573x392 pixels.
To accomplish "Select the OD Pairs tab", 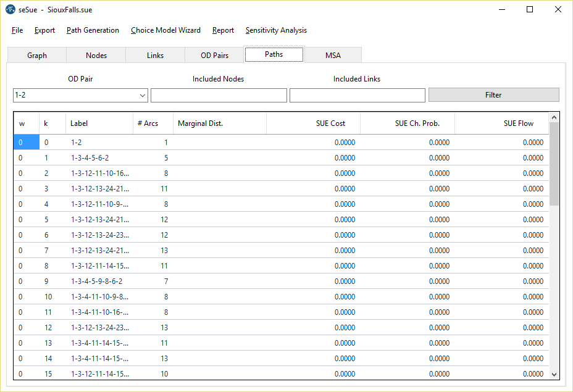I will (215, 56).
